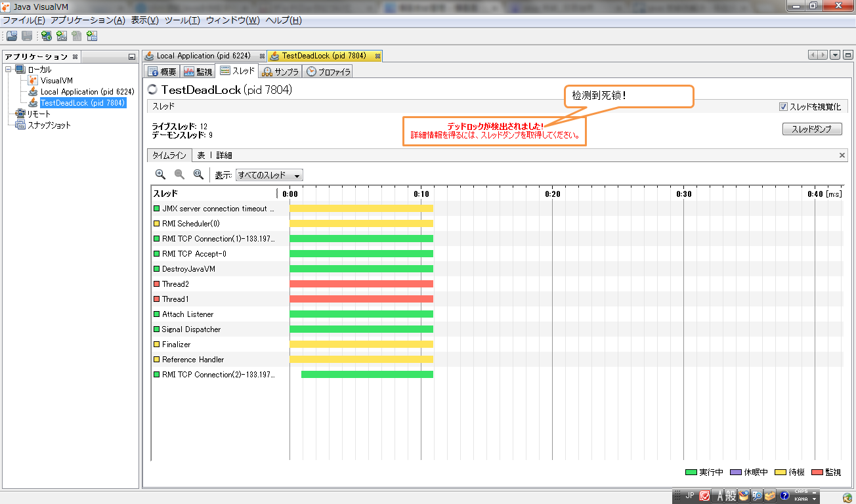Screen dimensions: 856x504
Task: Switch to the サンプラ tab
Action: pos(280,72)
